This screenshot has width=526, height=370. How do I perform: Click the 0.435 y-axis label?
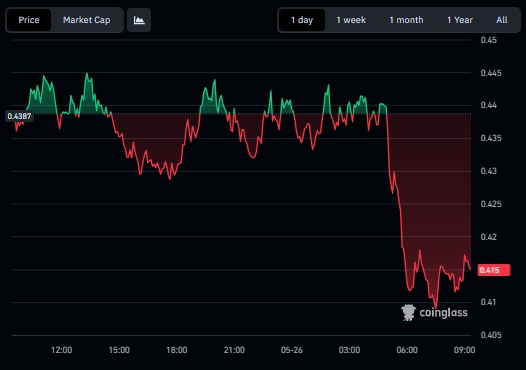[491, 138]
